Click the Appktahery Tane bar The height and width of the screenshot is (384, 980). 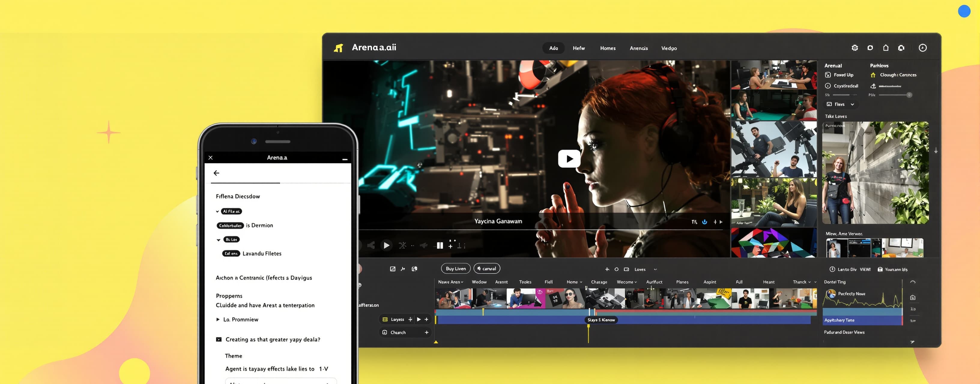point(862,320)
